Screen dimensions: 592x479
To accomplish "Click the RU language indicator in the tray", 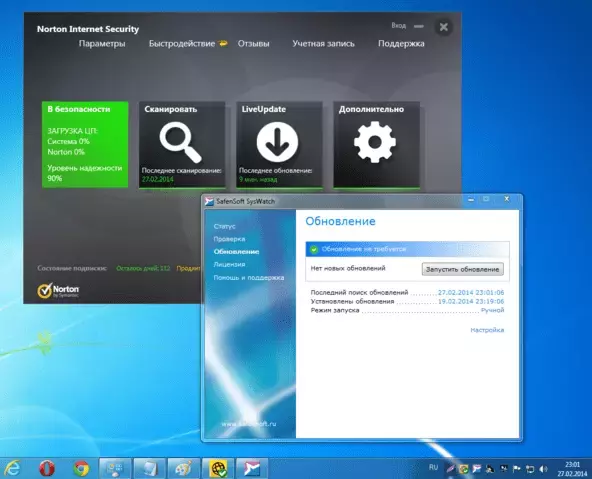I will tap(433, 467).
